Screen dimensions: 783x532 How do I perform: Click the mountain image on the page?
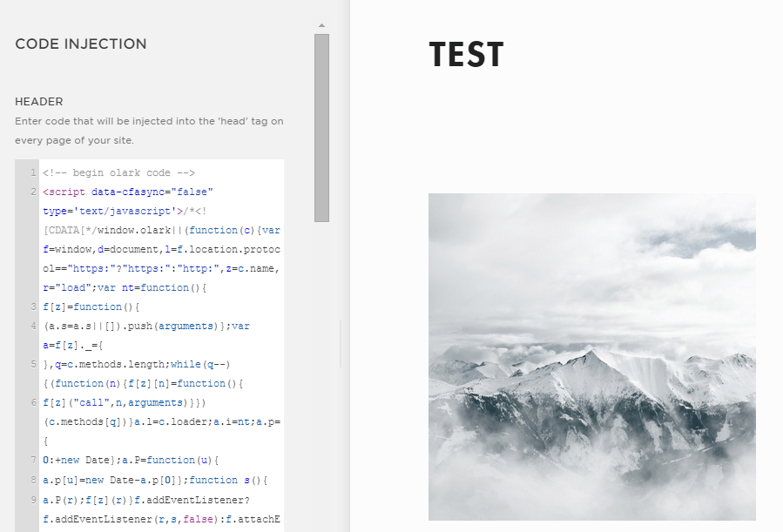pyautogui.click(x=591, y=356)
